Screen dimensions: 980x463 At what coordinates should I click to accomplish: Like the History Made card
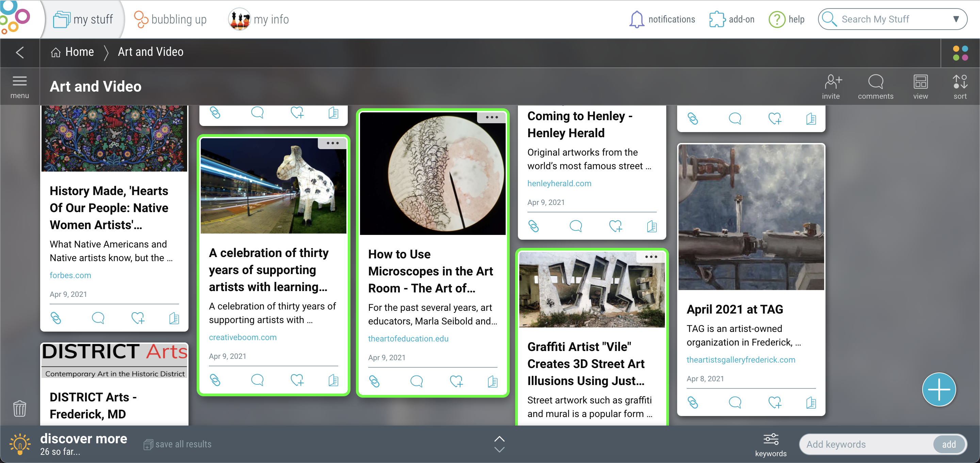pyautogui.click(x=138, y=318)
